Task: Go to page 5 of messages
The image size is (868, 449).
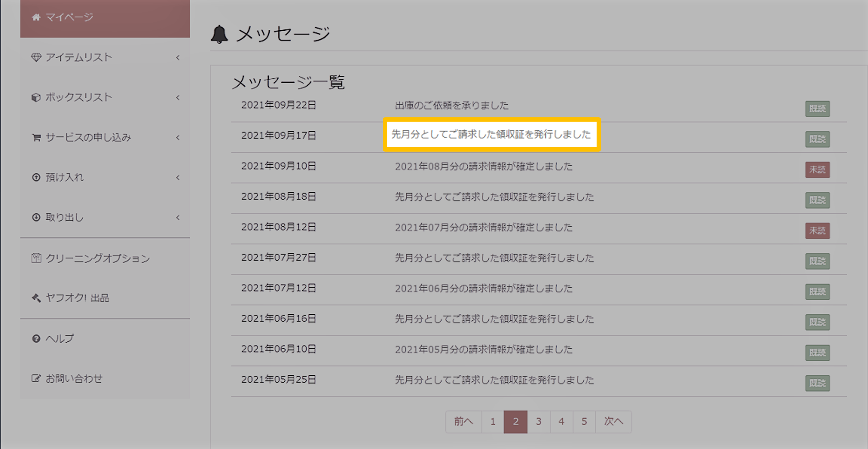Action: (584, 421)
